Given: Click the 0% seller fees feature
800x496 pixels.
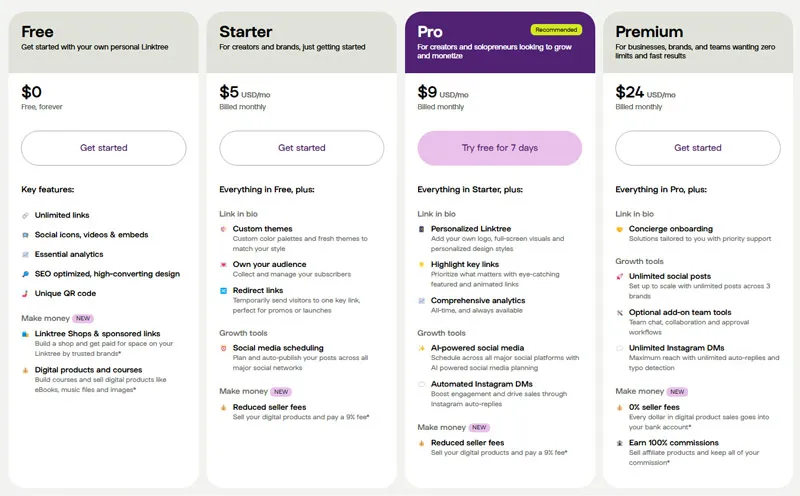Looking at the screenshot, I should pos(654,407).
